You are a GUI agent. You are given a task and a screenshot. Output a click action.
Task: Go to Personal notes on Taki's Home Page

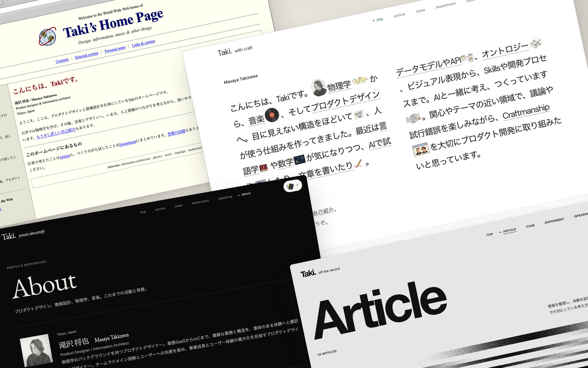tap(115, 49)
